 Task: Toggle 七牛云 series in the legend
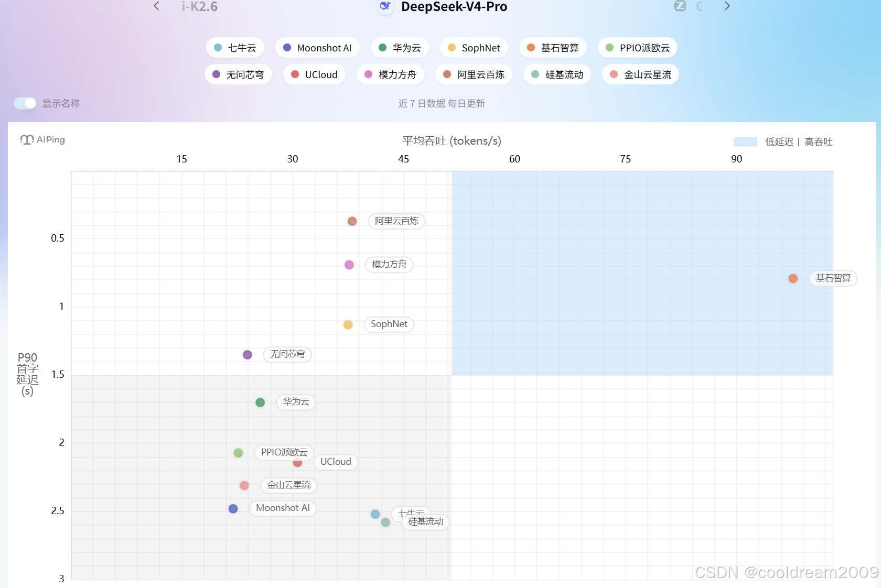click(x=235, y=48)
